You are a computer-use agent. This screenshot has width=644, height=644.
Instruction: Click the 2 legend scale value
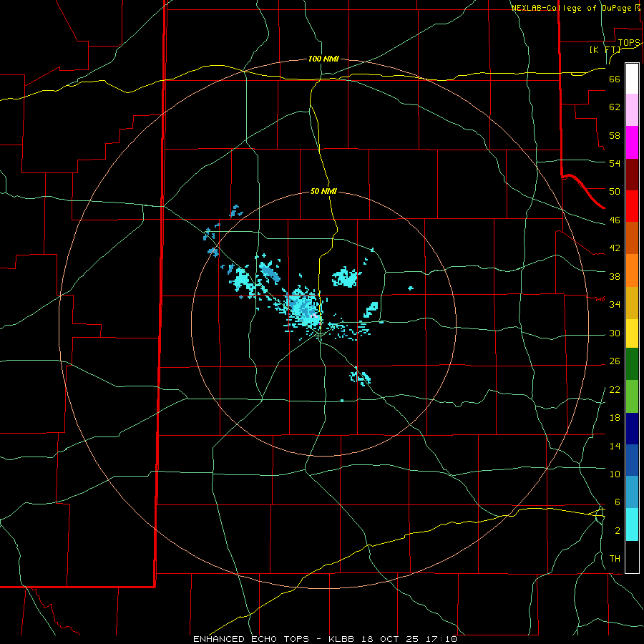point(617,531)
